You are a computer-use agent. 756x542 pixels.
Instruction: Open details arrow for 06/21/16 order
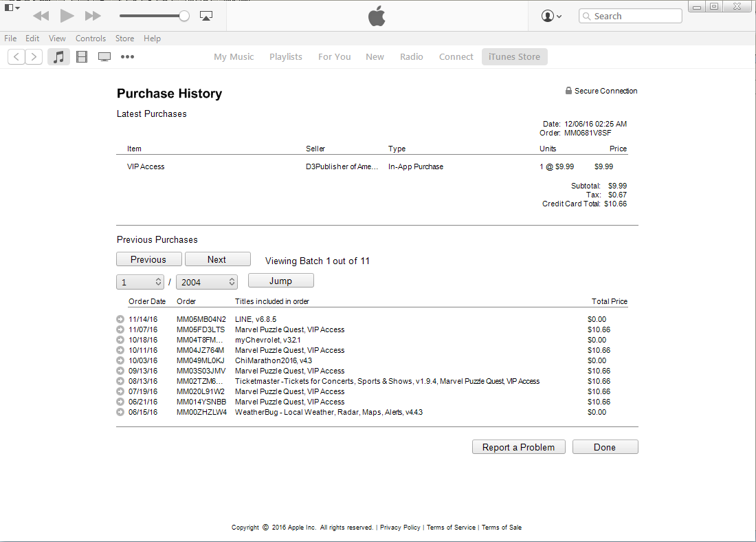(120, 402)
